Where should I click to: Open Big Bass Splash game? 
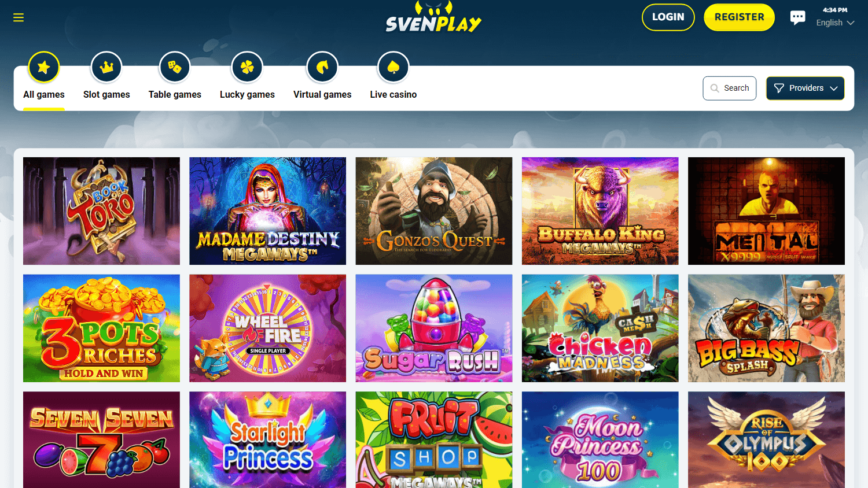(766, 328)
